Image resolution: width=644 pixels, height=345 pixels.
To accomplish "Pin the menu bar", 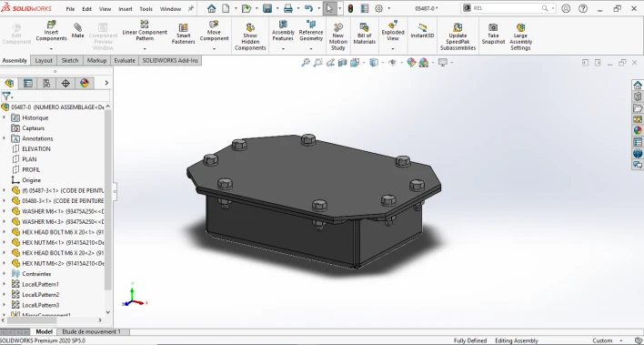I will pos(191,8).
